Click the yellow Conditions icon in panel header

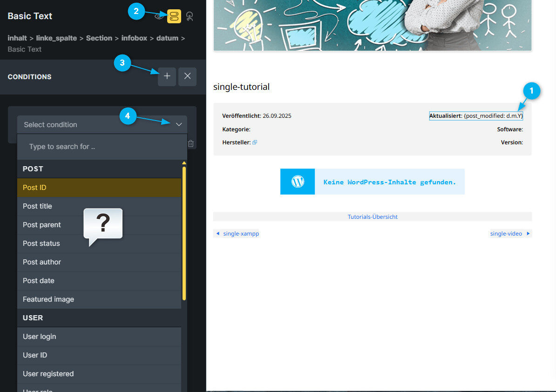[x=174, y=17]
